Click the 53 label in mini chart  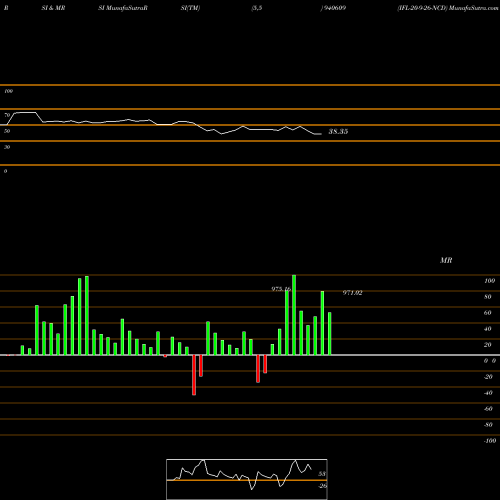point(322,474)
